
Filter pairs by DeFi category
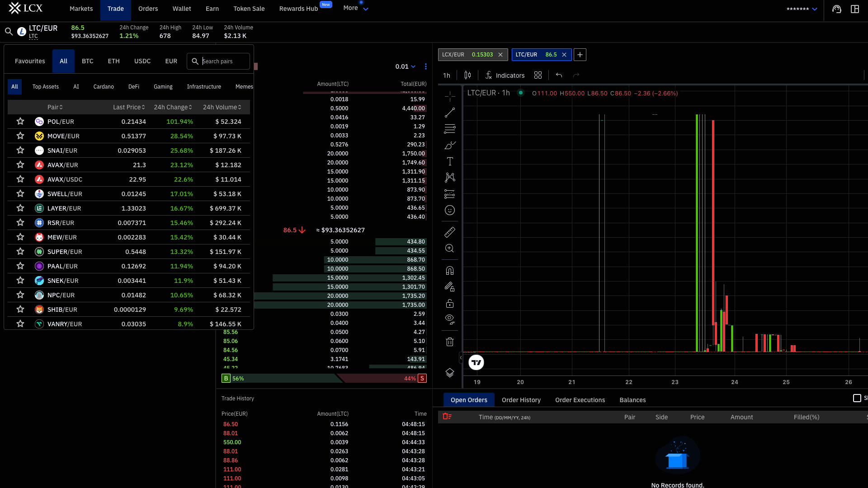134,87
